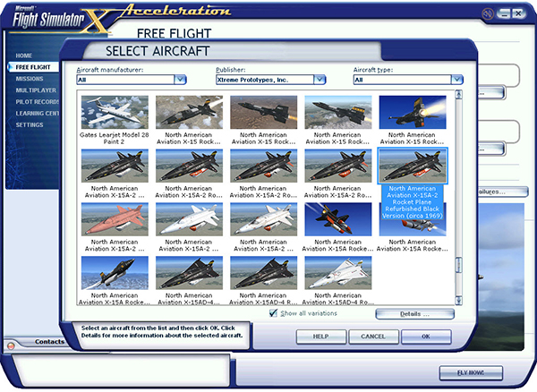Choose the X-15 with white smoke trail over clouds
The image size is (537, 392).
click(189, 112)
